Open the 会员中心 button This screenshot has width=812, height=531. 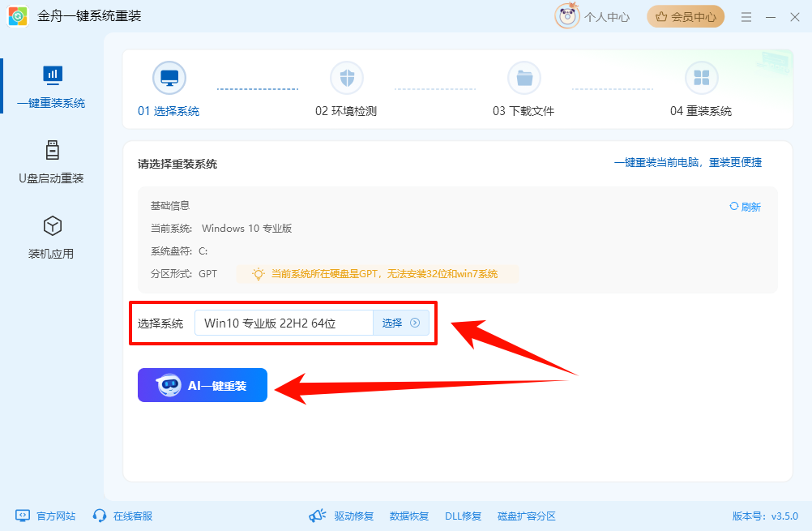(685, 16)
